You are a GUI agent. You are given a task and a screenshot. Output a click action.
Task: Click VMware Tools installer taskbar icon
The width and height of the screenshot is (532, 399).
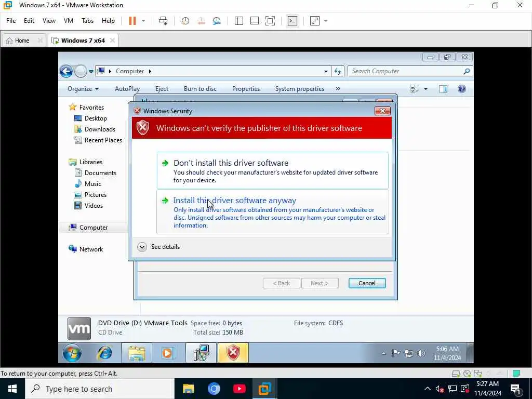(x=201, y=353)
